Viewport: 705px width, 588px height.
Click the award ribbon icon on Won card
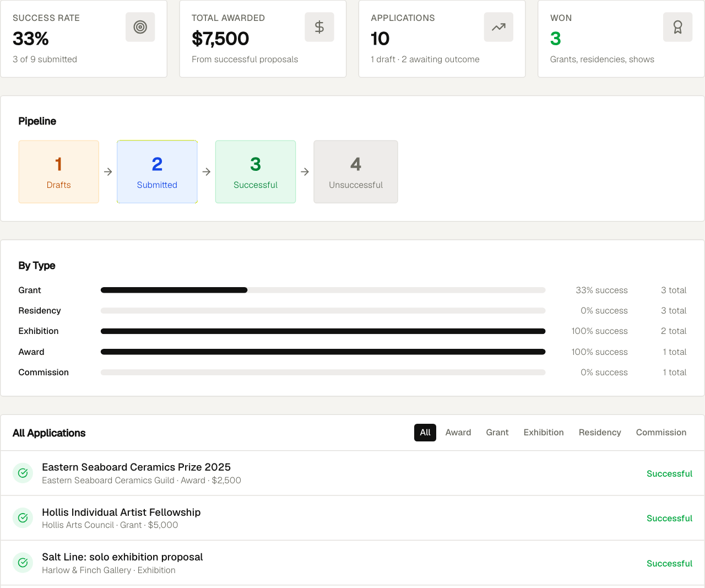[x=678, y=27]
